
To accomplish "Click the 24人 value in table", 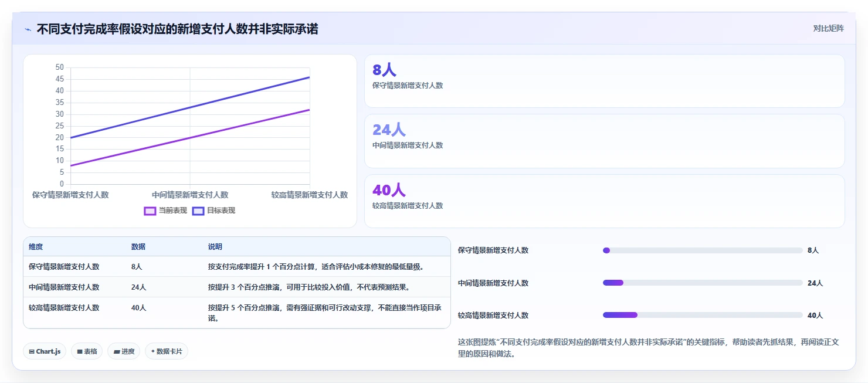I will click(x=138, y=287).
